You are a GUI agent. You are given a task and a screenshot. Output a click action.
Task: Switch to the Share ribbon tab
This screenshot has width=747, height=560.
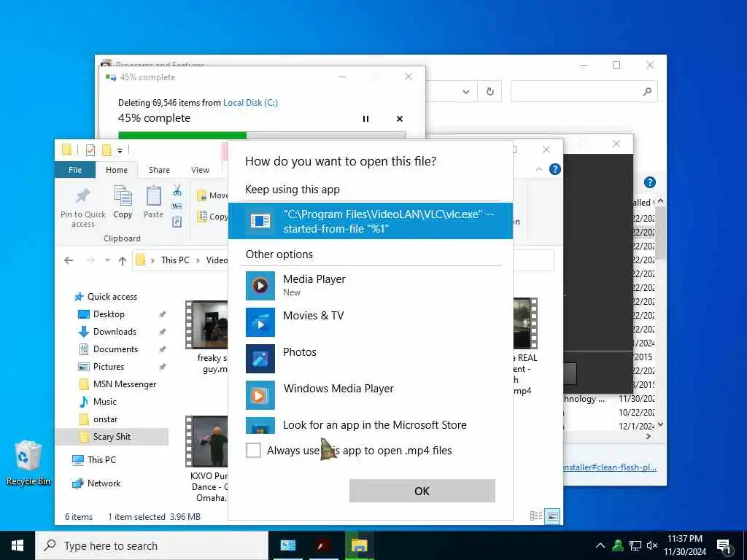[x=159, y=170]
